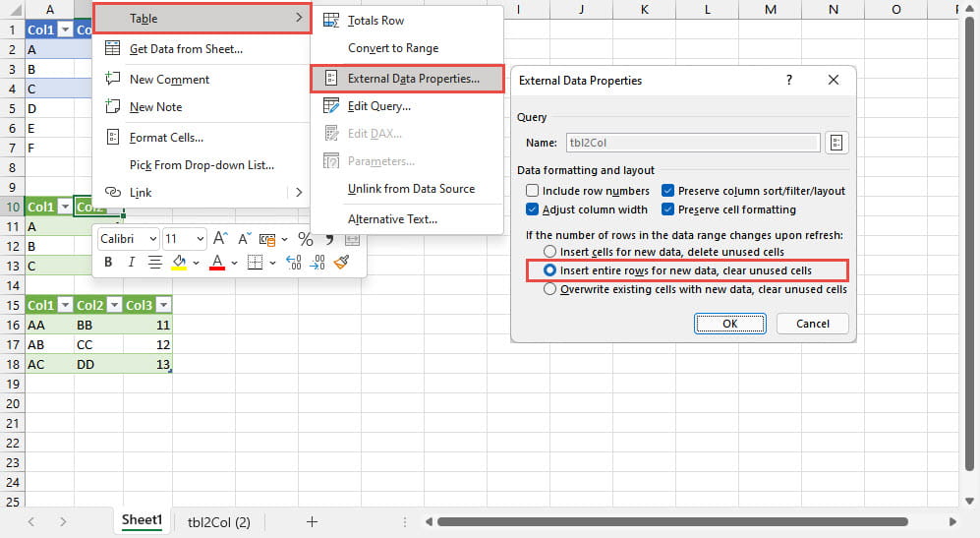Click the Increase Decimal icon
Image resolution: width=980 pixels, height=538 pixels.
(x=293, y=262)
